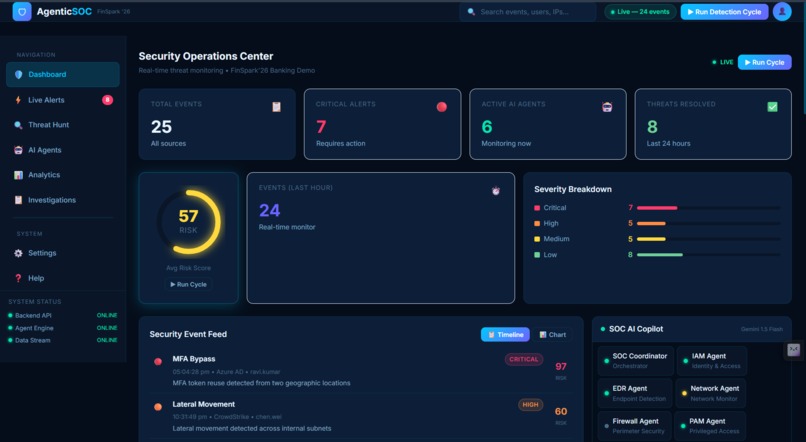The height and width of the screenshot is (442, 806).
Task: Click the blue Run Cycle button near LIVE
Action: coord(764,62)
